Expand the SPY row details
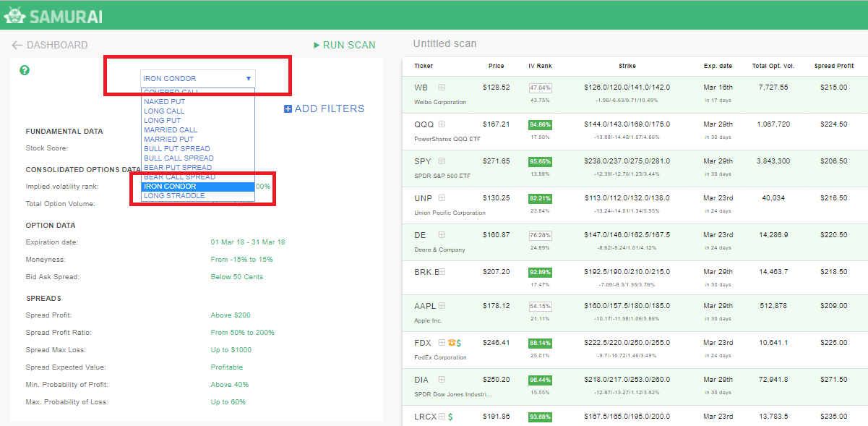 (442, 161)
